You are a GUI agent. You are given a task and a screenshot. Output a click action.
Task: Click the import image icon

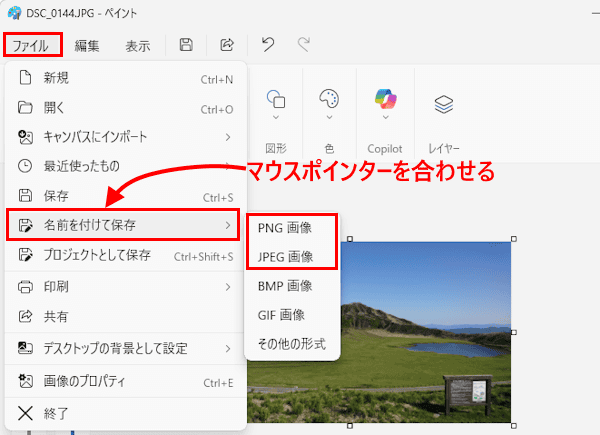[x=25, y=137]
